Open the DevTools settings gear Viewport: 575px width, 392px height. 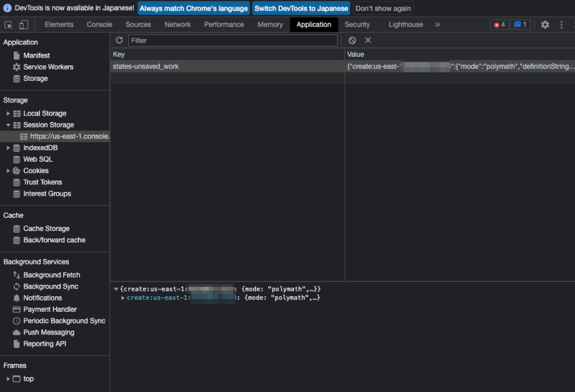pos(544,25)
